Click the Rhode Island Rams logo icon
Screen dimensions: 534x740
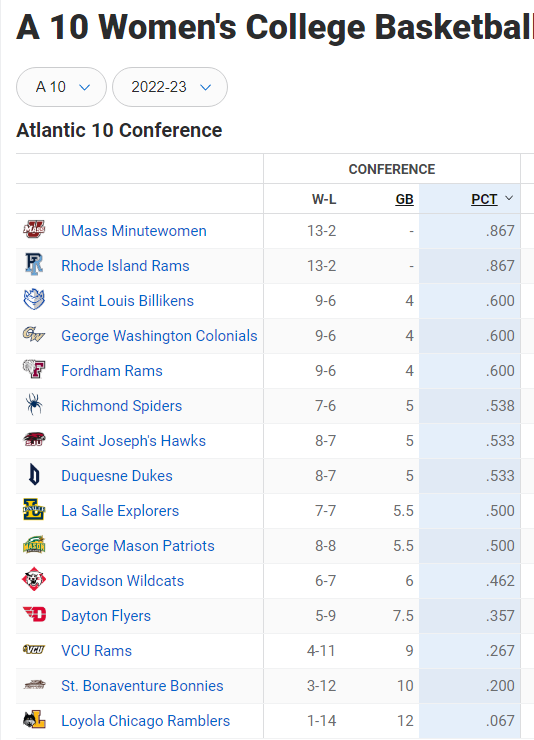(34, 265)
